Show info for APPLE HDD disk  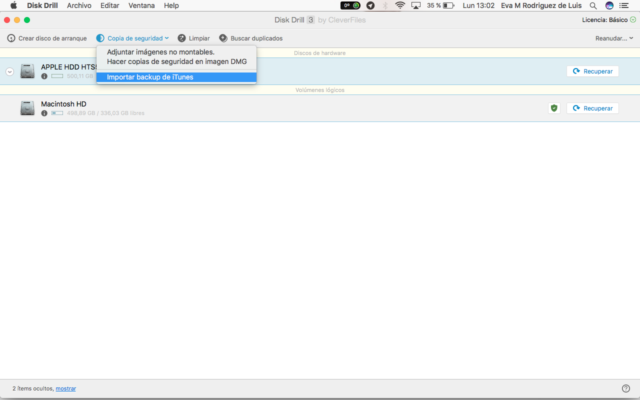pos(44,76)
